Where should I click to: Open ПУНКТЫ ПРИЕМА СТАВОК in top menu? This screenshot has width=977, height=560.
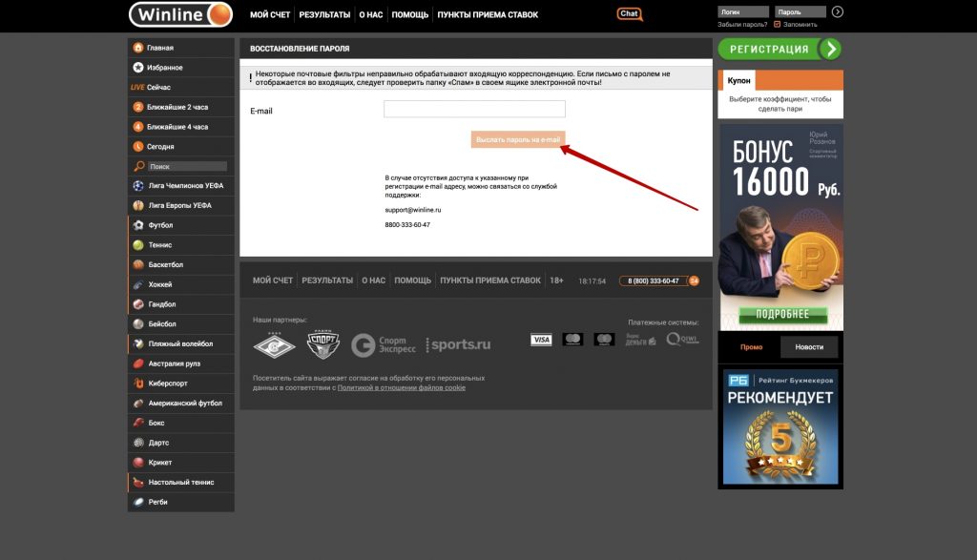point(488,15)
